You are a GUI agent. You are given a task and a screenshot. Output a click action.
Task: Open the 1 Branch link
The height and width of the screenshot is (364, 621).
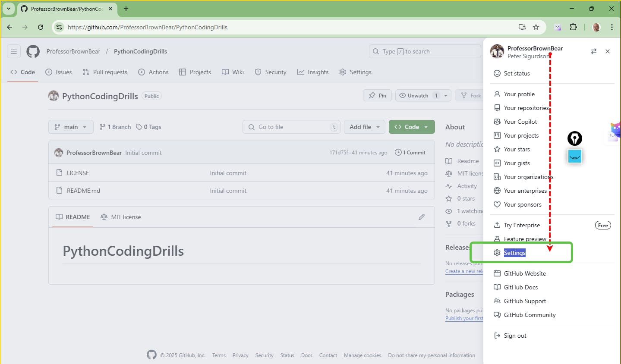tap(115, 127)
